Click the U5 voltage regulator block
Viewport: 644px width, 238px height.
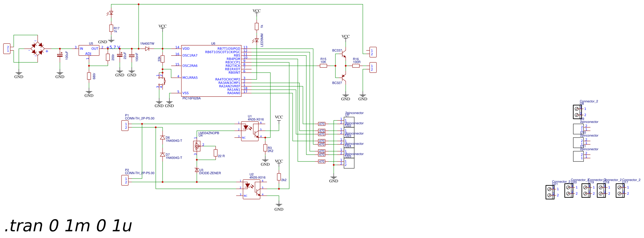coord(89,50)
